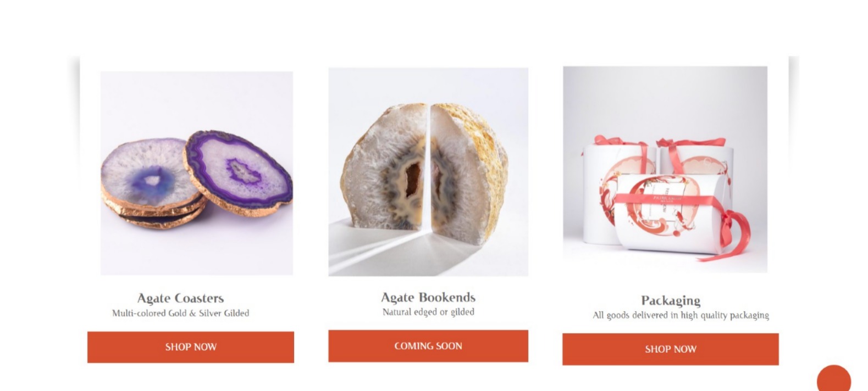This screenshot has width=868, height=391.
Task: Click the Natural edged or gilded text
Action: tap(428, 312)
